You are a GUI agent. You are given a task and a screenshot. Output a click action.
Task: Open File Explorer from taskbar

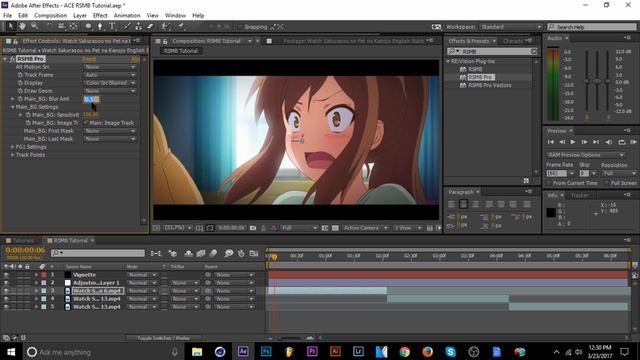pyautogui.click(x=197, y=351)
